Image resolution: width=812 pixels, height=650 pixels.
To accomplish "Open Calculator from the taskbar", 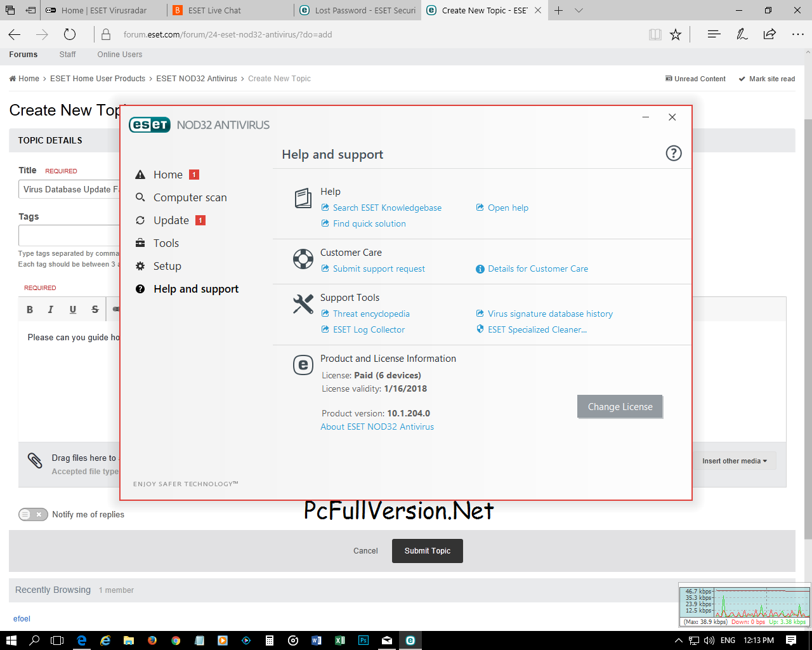I will pyautogui.click(x=270, y=640).
